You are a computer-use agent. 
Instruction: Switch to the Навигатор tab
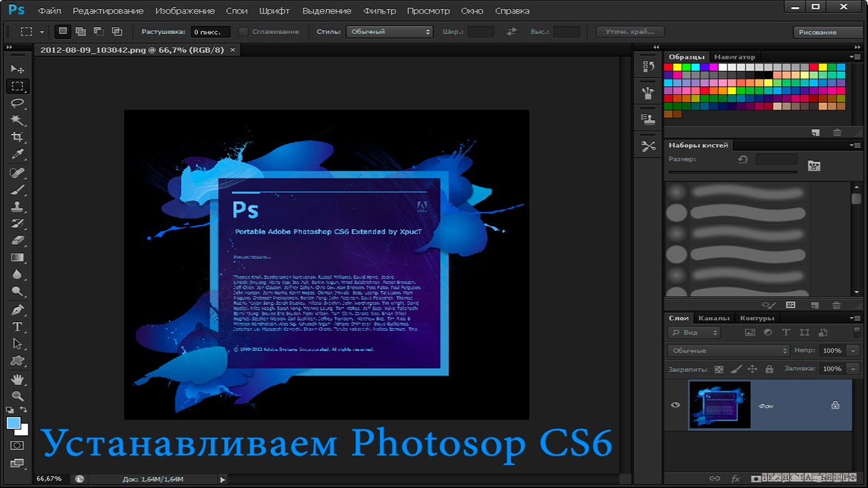[734, 57]
